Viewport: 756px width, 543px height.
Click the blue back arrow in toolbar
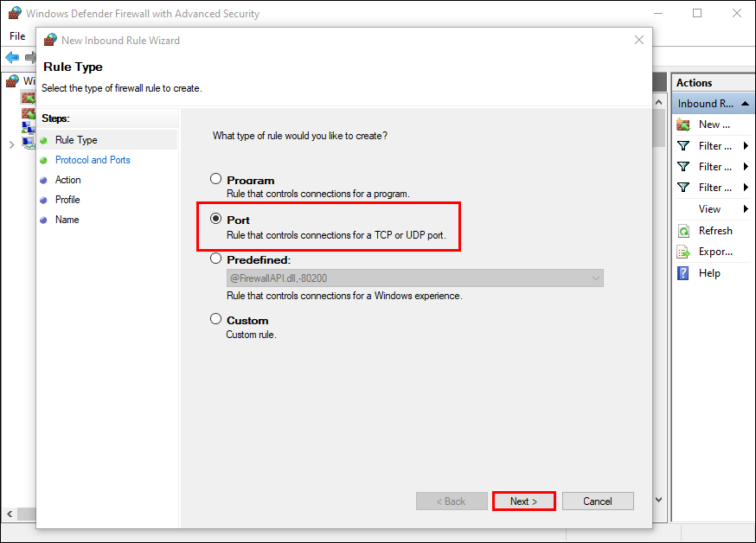point(12,57)
